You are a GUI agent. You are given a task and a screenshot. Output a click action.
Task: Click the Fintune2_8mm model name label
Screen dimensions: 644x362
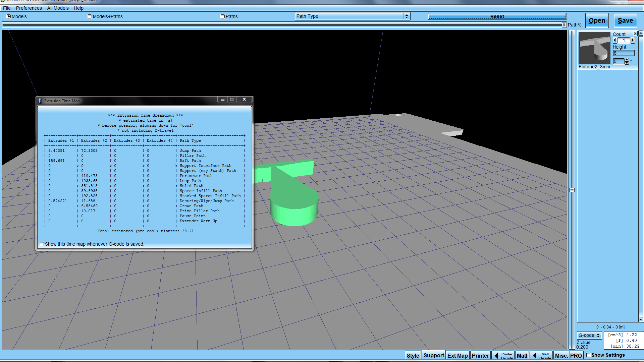[x=594, y=67]
